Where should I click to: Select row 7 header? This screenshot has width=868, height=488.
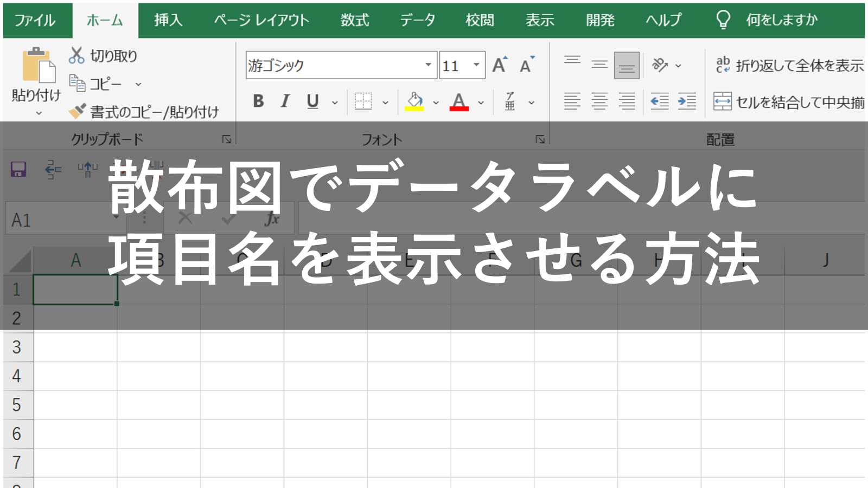[x=17, y=463]
